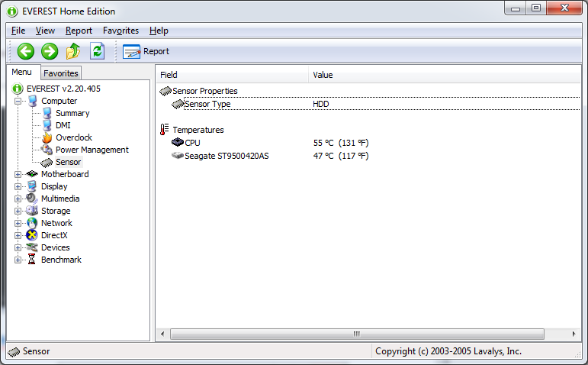Click the Display monitor icon
Viewport: 588px width, 365px height.
32,186
